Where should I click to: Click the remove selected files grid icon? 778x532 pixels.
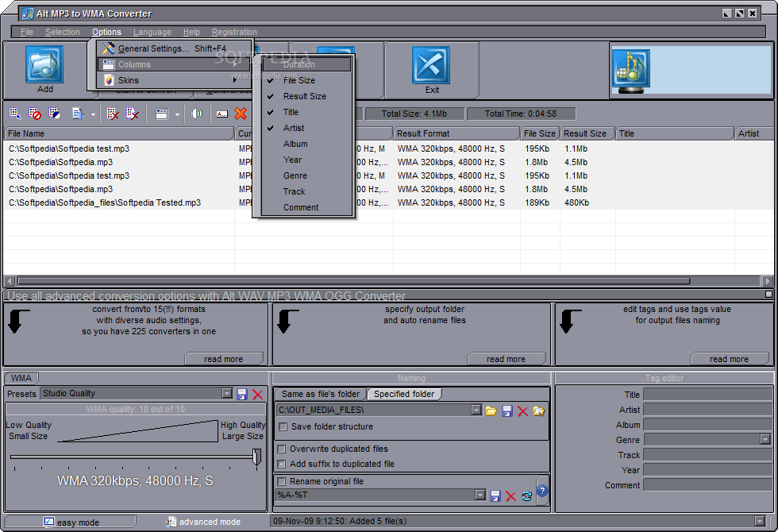click(113, 114)
